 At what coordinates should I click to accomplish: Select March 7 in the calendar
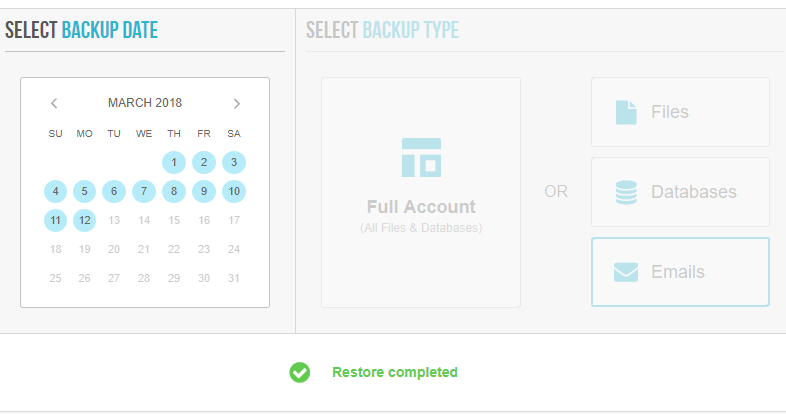[144, 191]
